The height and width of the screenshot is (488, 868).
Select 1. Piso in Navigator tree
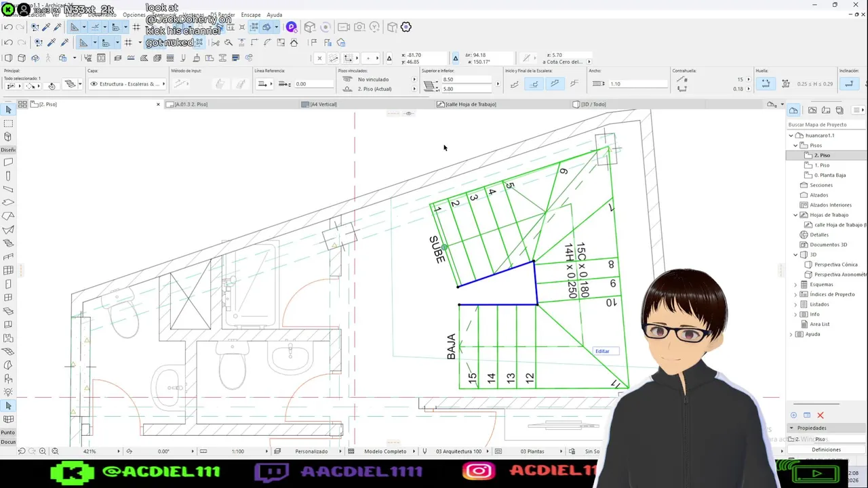(822, 165)
